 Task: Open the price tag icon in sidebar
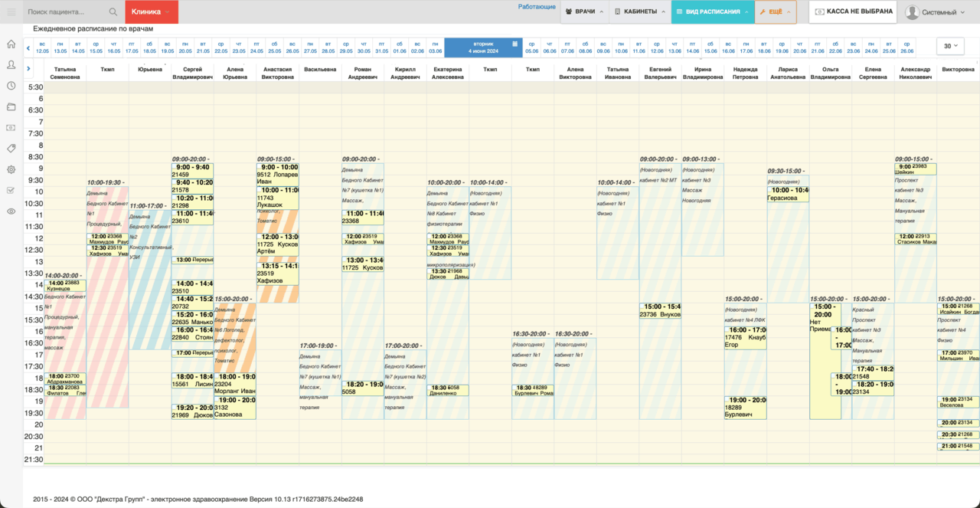coord(11,149)
